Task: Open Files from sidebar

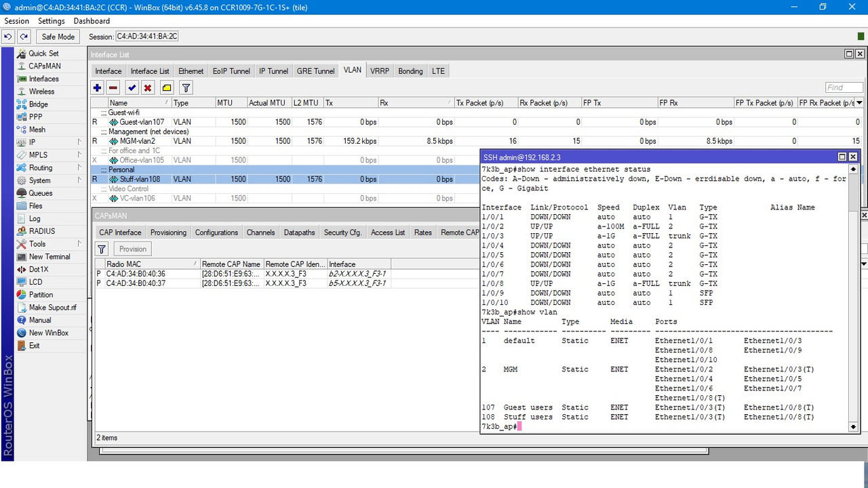Action: (x=35, y=206)
